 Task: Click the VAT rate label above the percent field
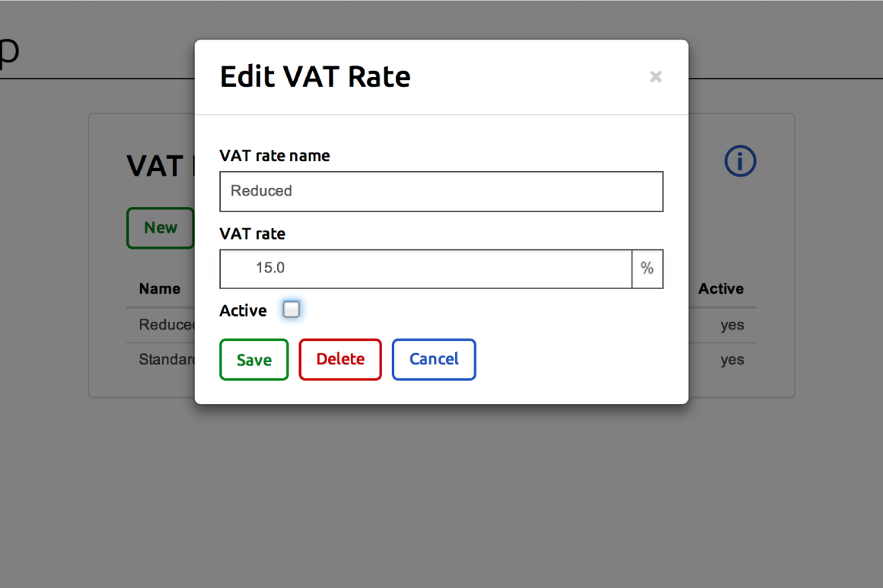tap(252, 234)
